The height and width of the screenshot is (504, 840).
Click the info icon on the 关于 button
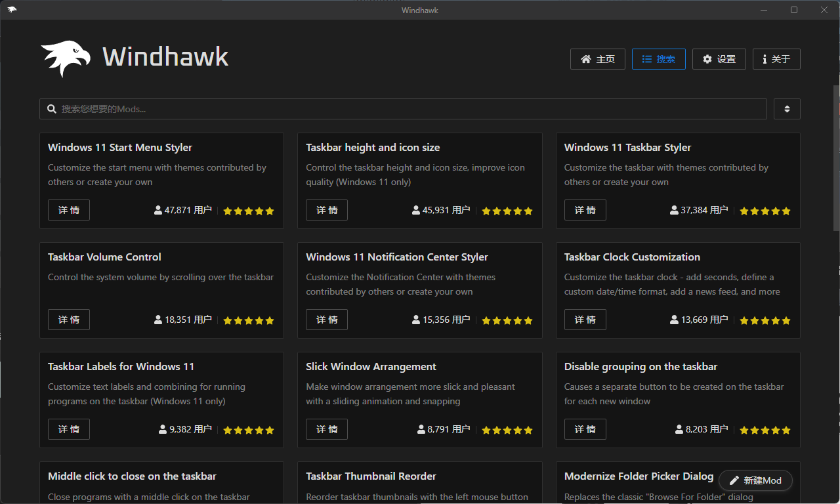(x=765, y=59)
